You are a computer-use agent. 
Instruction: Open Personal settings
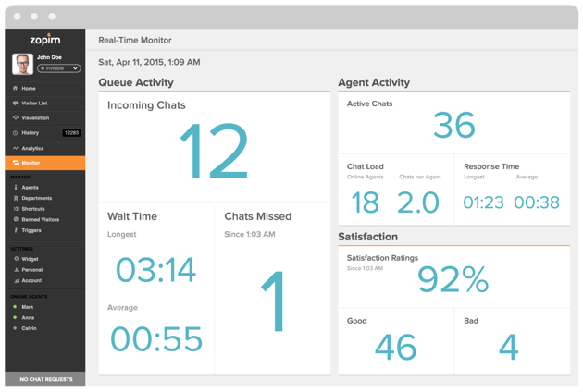(x=33, y=270)
